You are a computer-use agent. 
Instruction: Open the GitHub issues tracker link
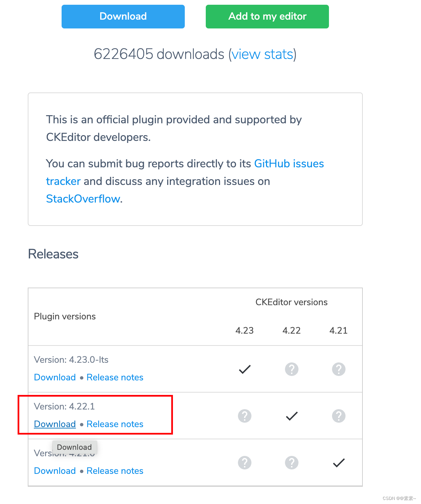[x=289, y=164]
